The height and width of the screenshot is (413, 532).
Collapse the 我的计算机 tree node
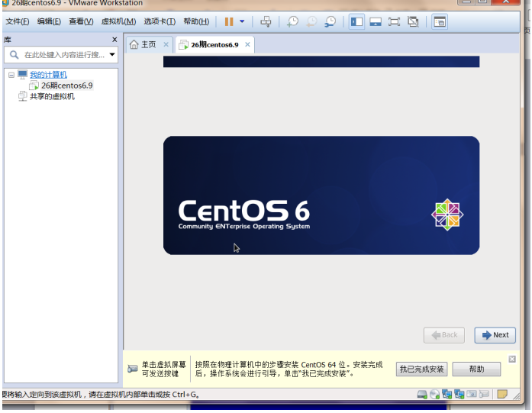tap(11, 75)
